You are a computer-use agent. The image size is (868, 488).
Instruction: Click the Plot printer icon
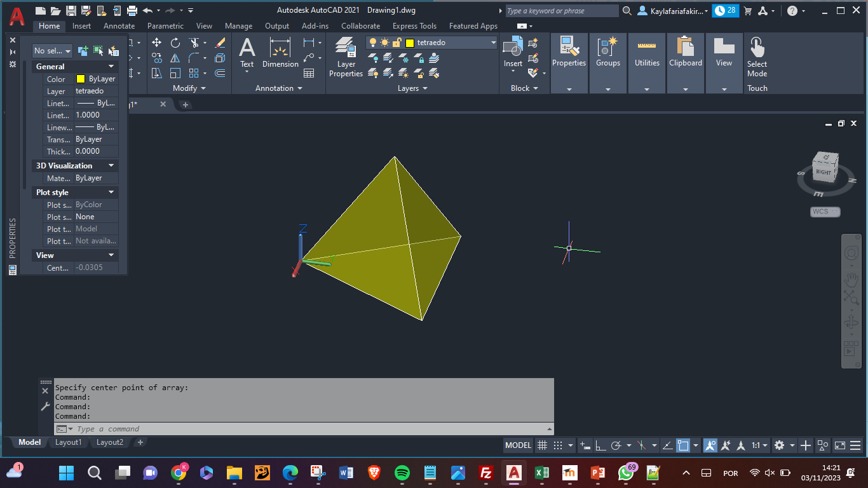click(x=132, y=10)
